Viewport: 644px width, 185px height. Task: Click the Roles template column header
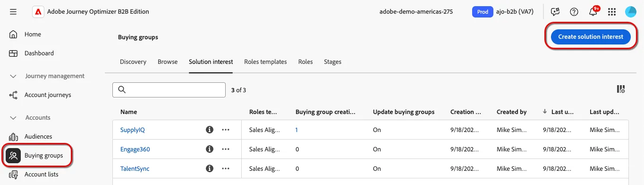[263, 112]
